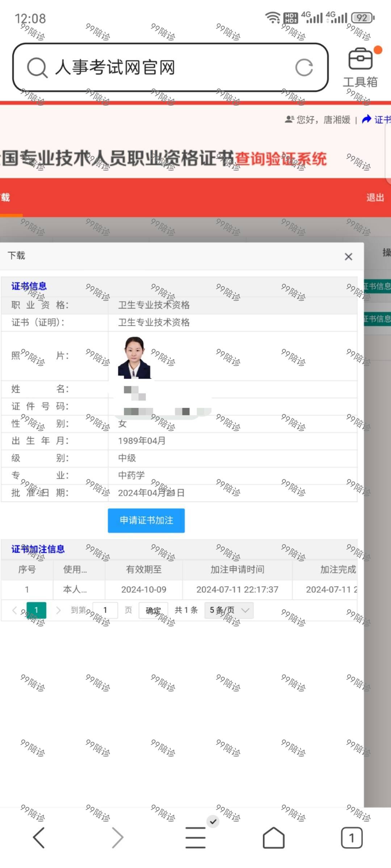
Task: Expand the 5 条/页 page size dropdown
Action: pyautogui.click(x=229, y=610)
